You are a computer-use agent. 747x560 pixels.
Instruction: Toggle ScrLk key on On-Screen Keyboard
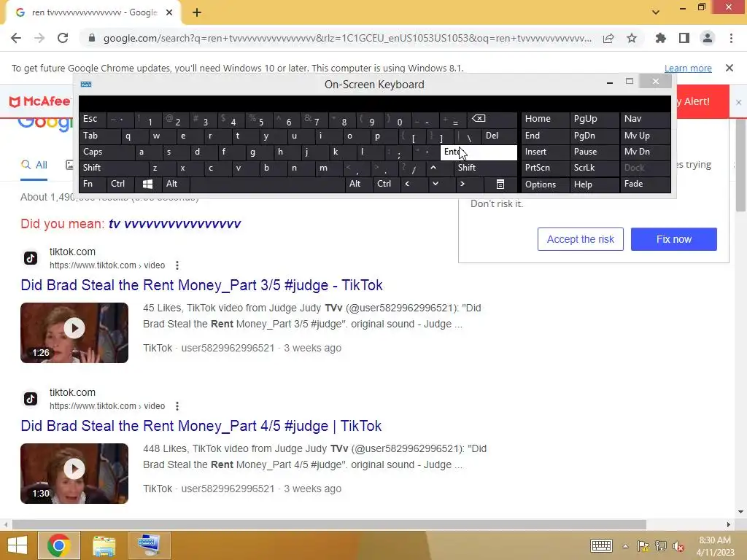point(594,168)
